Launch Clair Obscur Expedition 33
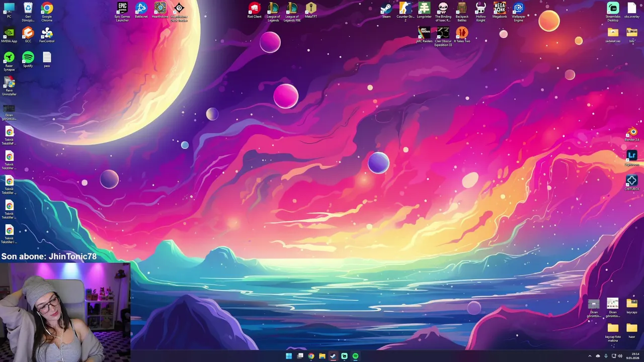Image resolution: width=644 pixels, height=362 pixels. click(x=443, y=36)
